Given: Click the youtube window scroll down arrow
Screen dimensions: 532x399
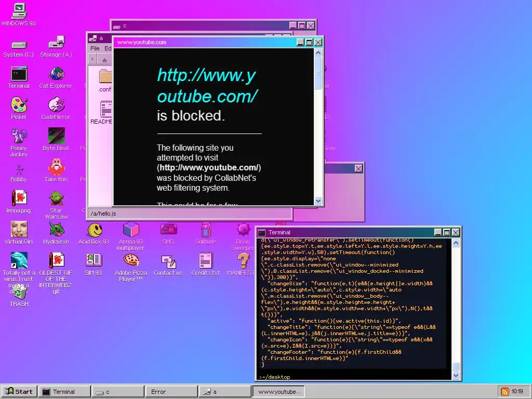Looking at the screenshot, I should (x=318, y=201).
